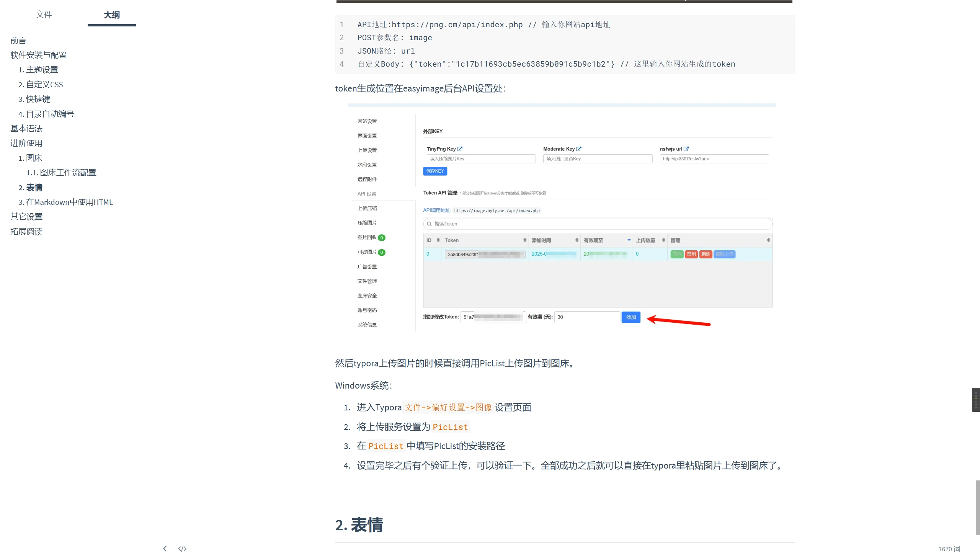Select 1.1. 图床工作流配置 outline entry
The image size is (980, 557).
(61, 172)
